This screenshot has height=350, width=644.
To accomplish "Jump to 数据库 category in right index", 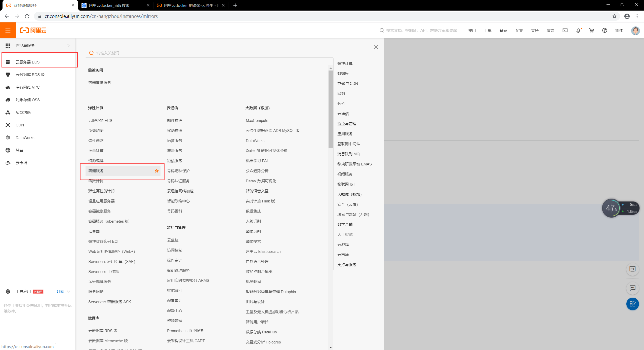I will tap(343, 73).
